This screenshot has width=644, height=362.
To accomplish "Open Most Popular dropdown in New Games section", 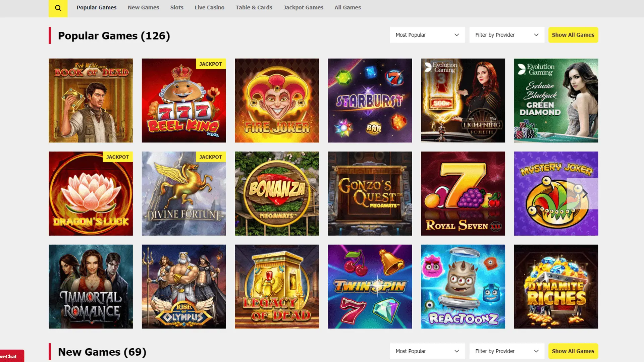I will 427,351.
